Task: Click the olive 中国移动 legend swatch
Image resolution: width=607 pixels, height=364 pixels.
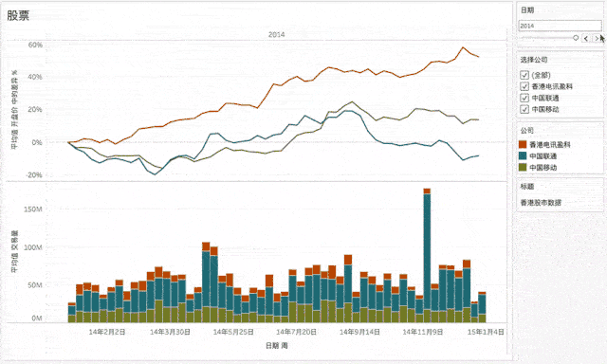Action: pyautogui.click(x=523, y=167)
